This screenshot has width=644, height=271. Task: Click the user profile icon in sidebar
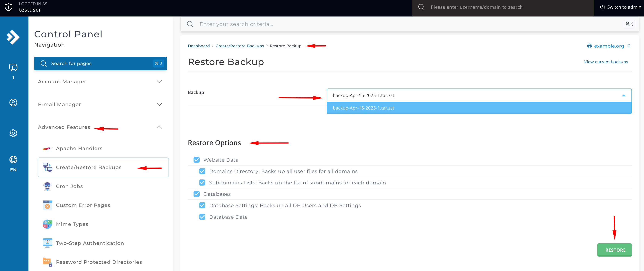[13, 102]
